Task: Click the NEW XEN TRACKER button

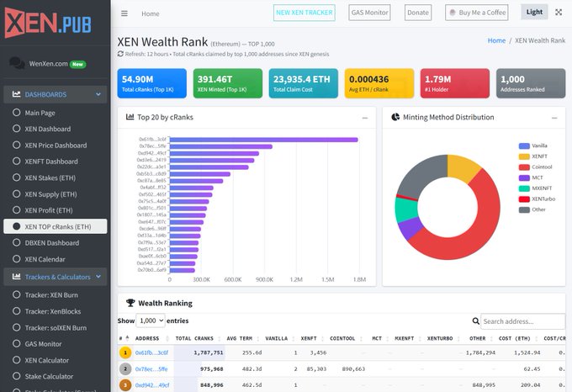Action: (x=305, y=13)
